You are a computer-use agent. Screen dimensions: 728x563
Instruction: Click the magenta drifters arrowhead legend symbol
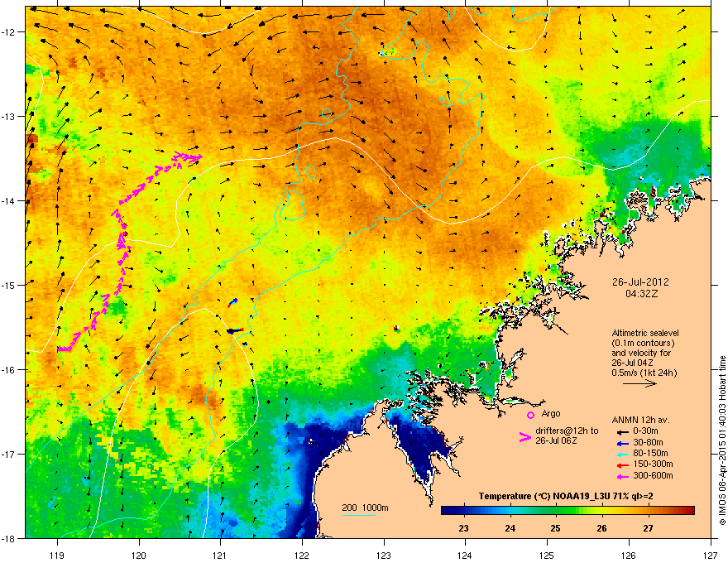(525, 437)
